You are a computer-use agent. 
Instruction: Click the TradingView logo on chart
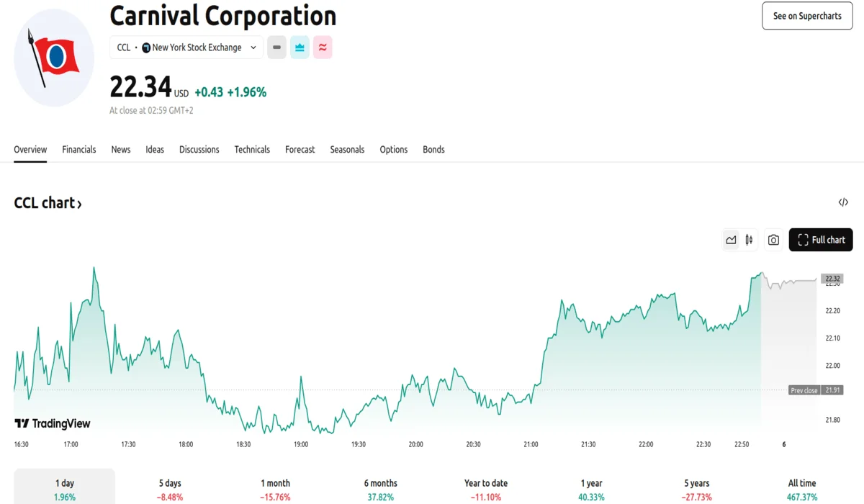pyautogui.click(x=53, y=423)
